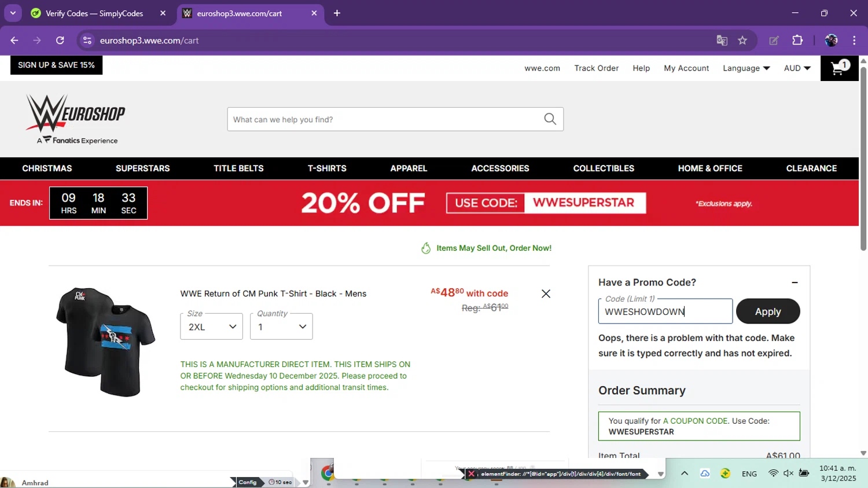
Task: Open the battery status icon
Action: pyautogui.click(x=804, y=474)
